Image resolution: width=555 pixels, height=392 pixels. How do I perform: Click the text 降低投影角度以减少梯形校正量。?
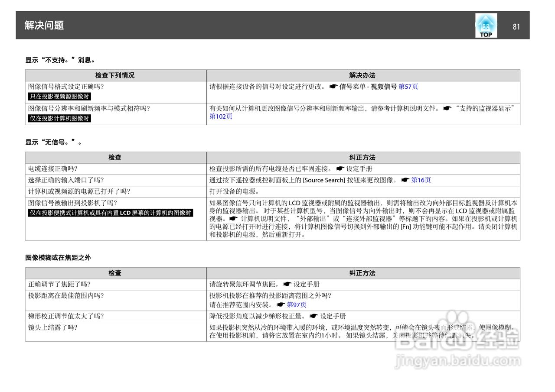[258, 316]
